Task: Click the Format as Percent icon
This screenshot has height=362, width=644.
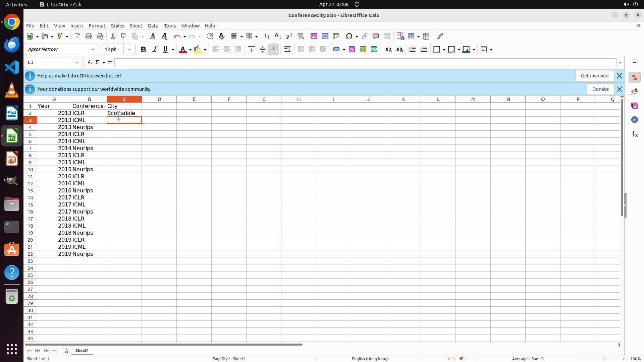Action: point(352,49)
